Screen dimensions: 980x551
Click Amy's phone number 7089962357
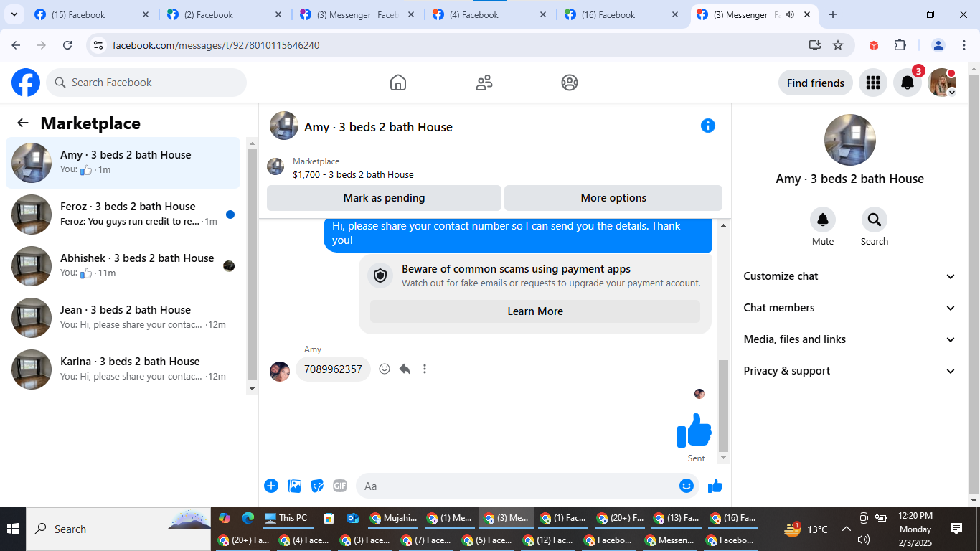[x=333, y=369]
